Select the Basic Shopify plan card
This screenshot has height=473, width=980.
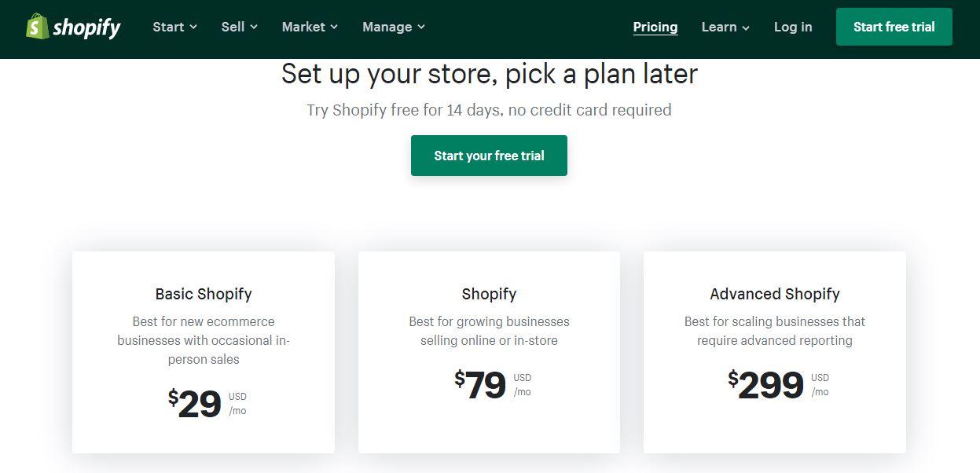click(204, 352)
